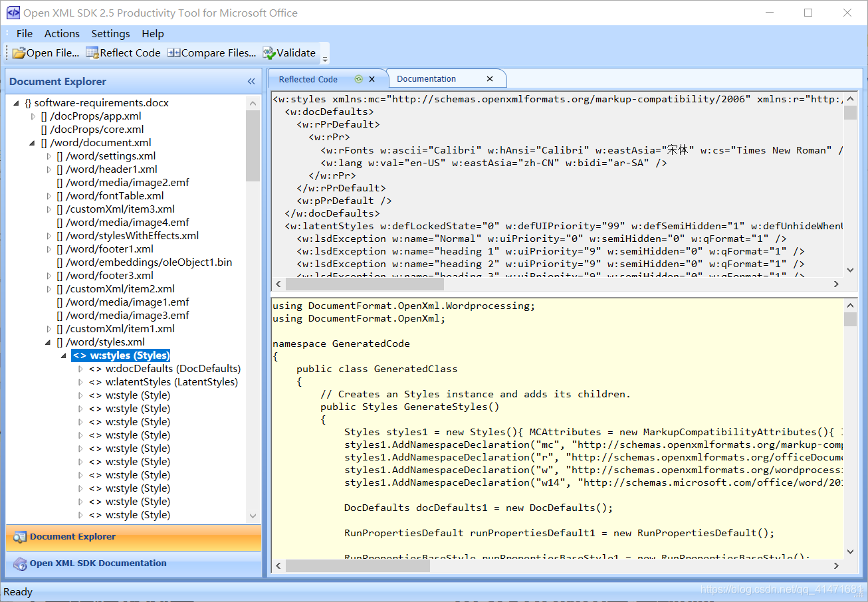
Task: Click 'namespace GeneratedCode' line in code
Action: 341,344
